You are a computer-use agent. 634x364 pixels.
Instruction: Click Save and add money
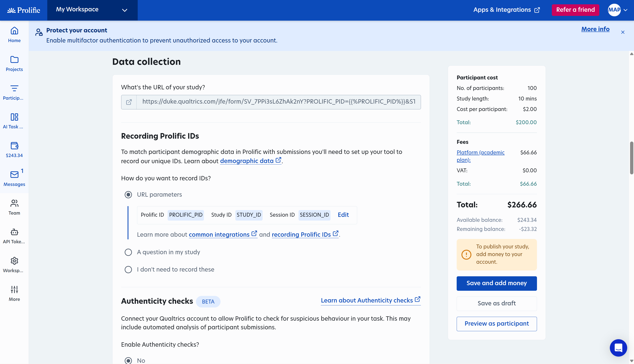click(x=497, y=283)
